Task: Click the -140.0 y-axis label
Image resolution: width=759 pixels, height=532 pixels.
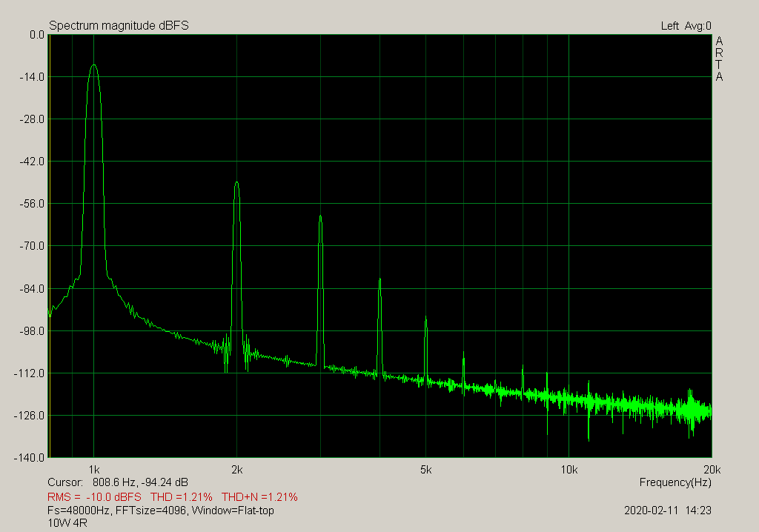Action: click(x=30, y=458)
